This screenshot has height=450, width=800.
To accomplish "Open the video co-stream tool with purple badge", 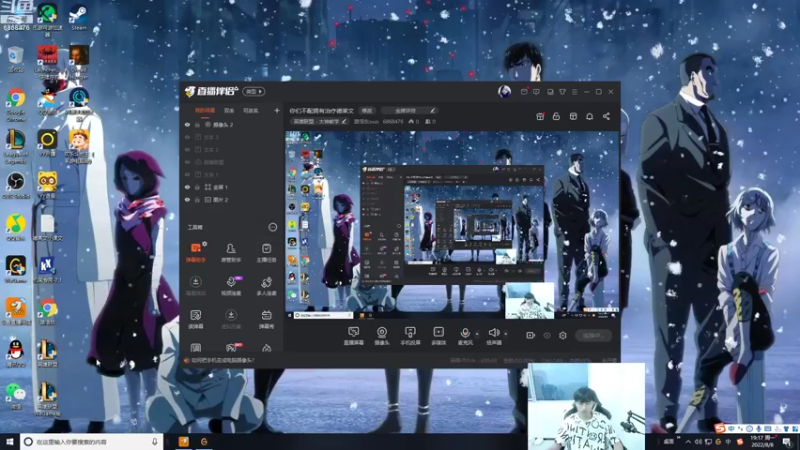I will click(231, 286).
